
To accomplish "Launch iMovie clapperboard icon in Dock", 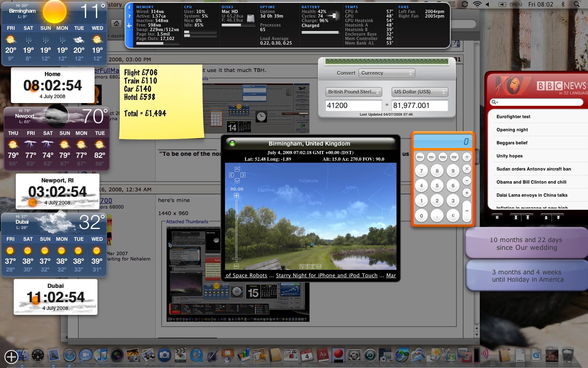I will click(180, 355).
